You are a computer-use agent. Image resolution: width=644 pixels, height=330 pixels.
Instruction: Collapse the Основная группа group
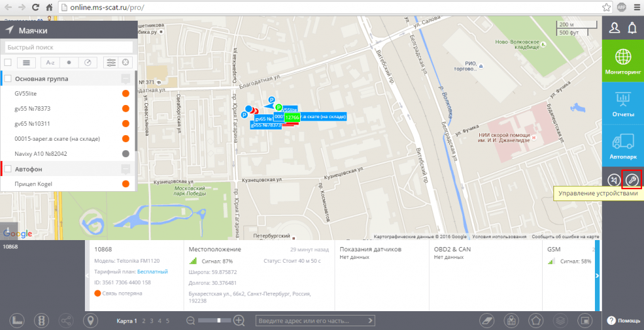[126, 79]
